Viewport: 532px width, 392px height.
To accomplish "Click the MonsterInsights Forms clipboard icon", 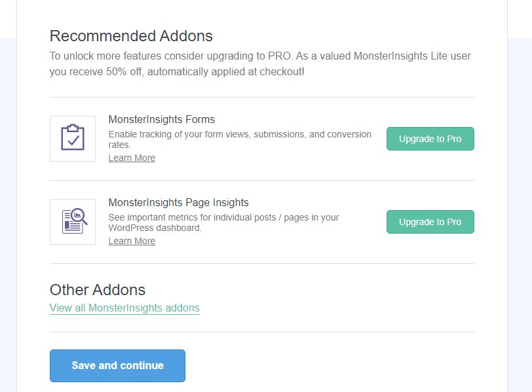I will tap(73, 138).
